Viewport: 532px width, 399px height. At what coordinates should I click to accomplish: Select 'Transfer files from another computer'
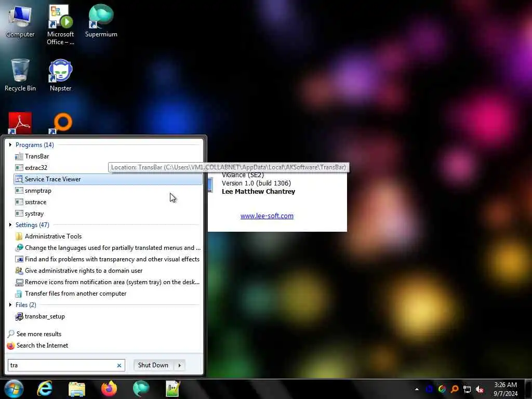coord(108,294)
